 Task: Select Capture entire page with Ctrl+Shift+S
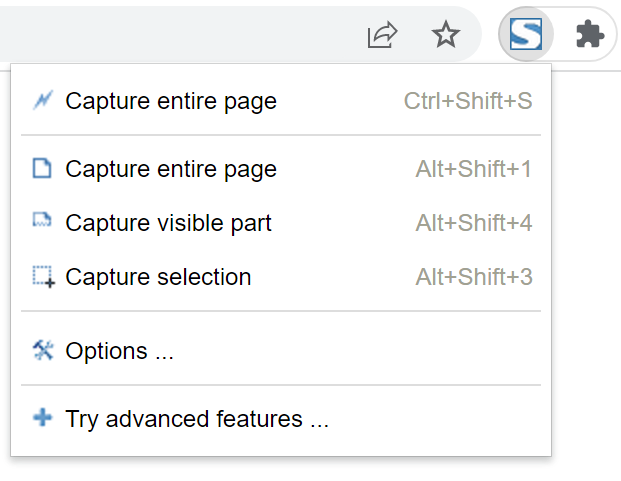[x=170, y=101]
